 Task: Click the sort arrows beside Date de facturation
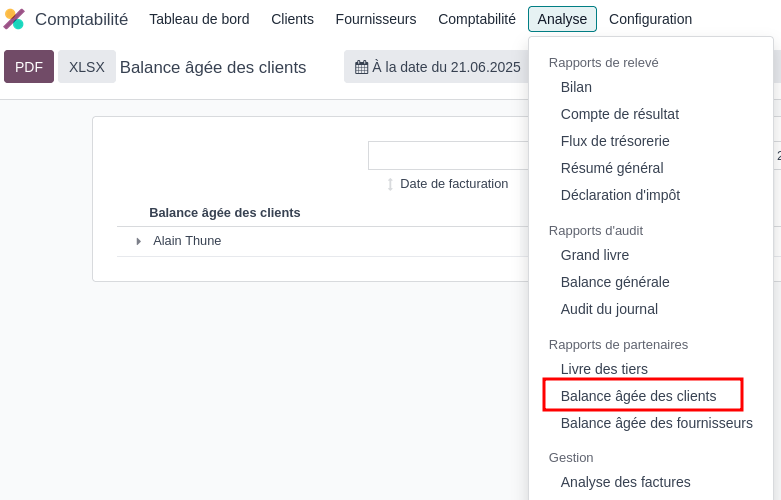point(390,184)
